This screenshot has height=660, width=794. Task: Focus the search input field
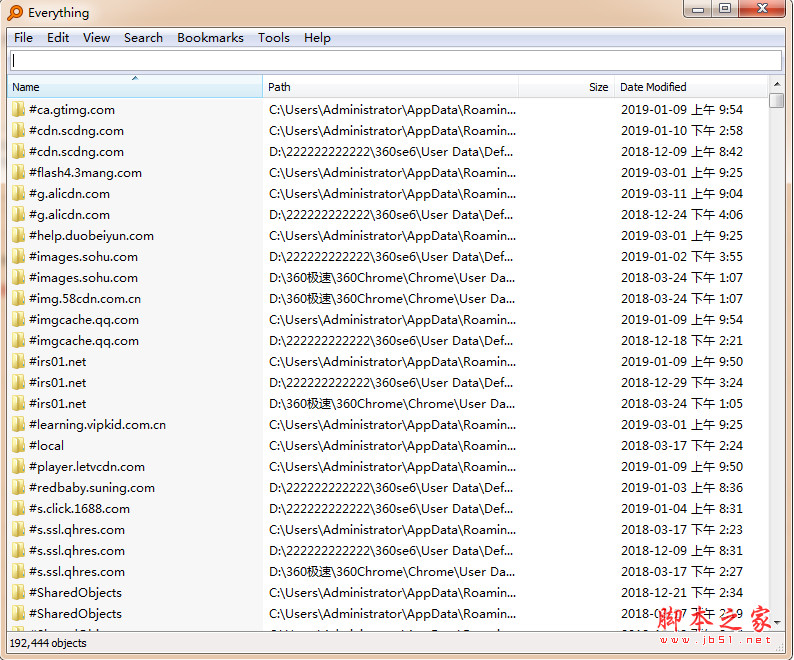coord(396,60)
